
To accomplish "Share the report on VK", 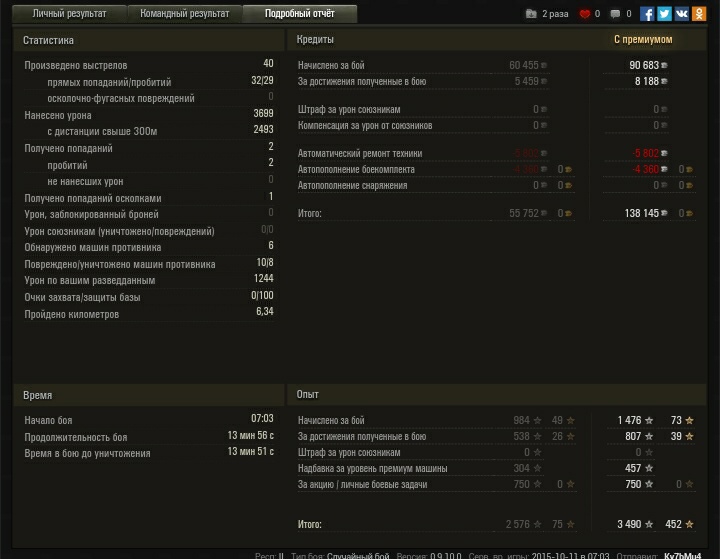I will [681, 14].
